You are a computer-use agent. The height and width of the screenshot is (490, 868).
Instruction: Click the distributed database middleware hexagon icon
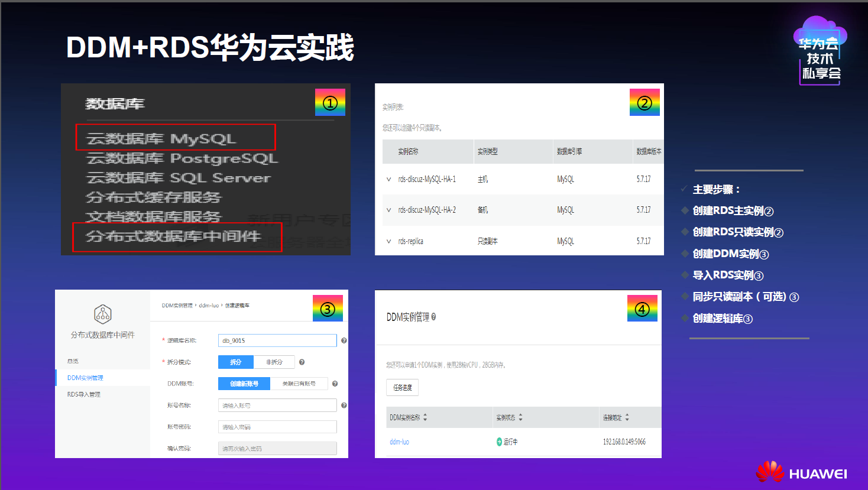point(103,314)
